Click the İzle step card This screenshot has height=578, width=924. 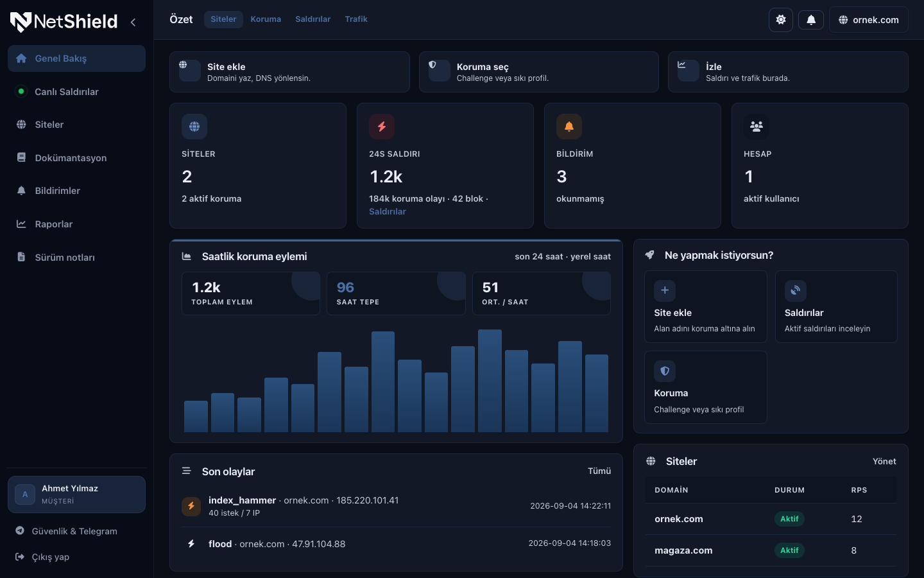coord(788,72)
